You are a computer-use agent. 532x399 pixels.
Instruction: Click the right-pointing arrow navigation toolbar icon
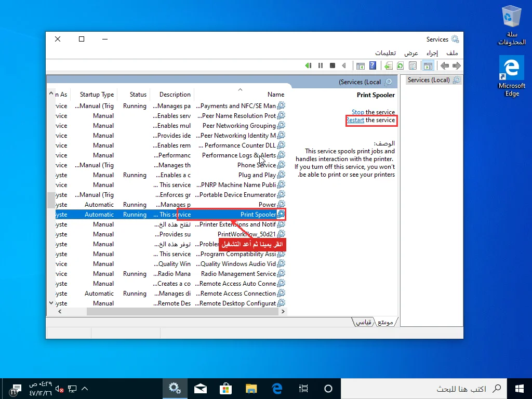457,65
